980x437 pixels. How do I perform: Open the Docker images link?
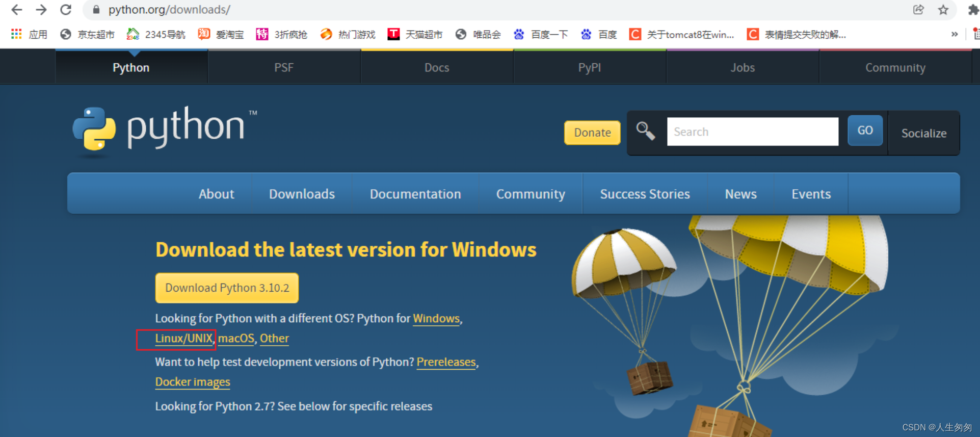[193, 382]
